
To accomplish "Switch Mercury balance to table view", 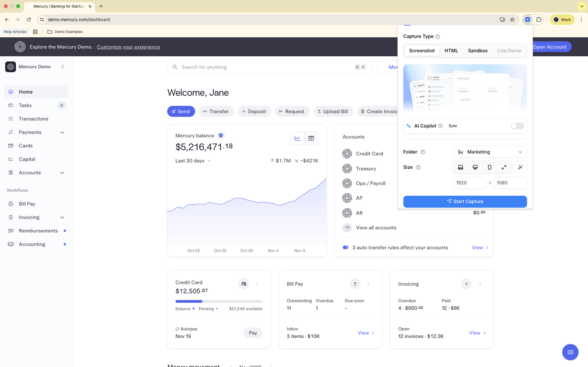I will pos(311,138).
